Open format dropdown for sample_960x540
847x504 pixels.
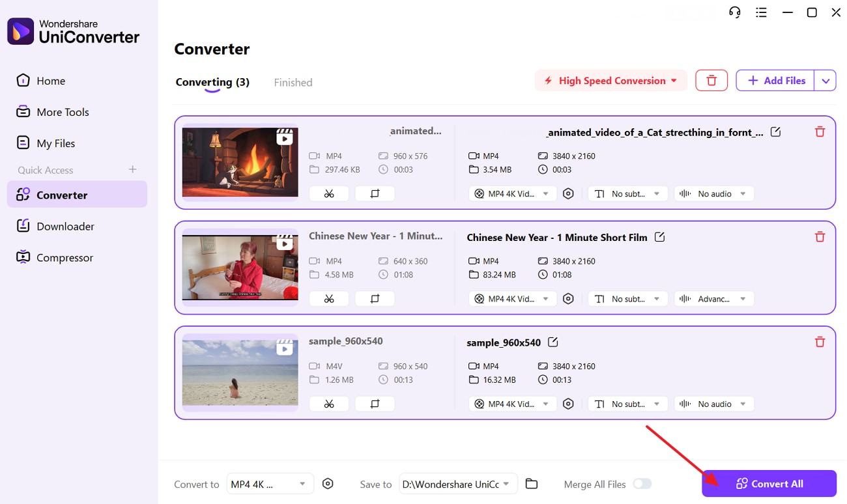coord(513,404)
